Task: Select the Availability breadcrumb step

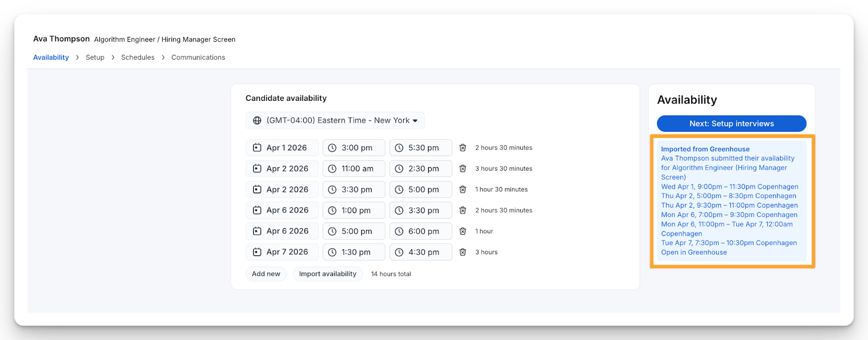Action: (x=51, y=57)
